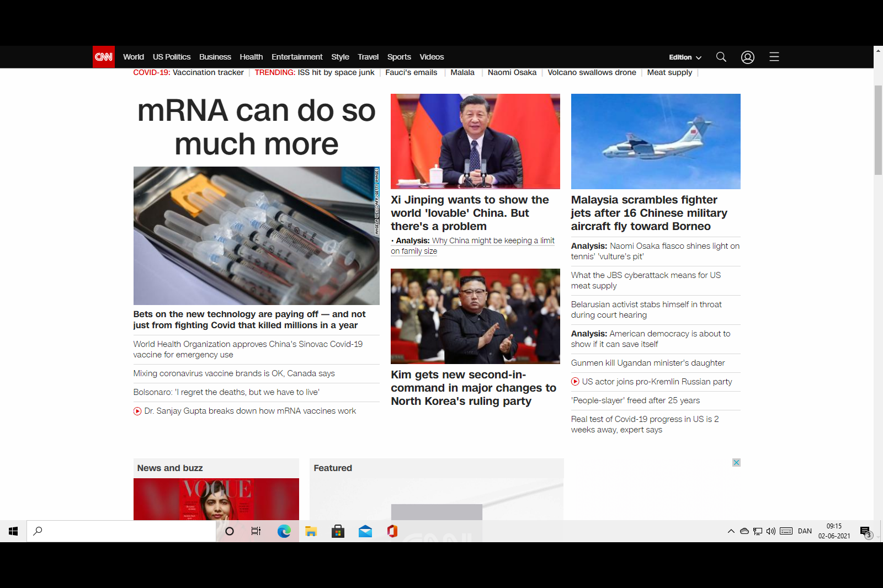
Task: Launch Microsoft Store
Action: [338, 531]
